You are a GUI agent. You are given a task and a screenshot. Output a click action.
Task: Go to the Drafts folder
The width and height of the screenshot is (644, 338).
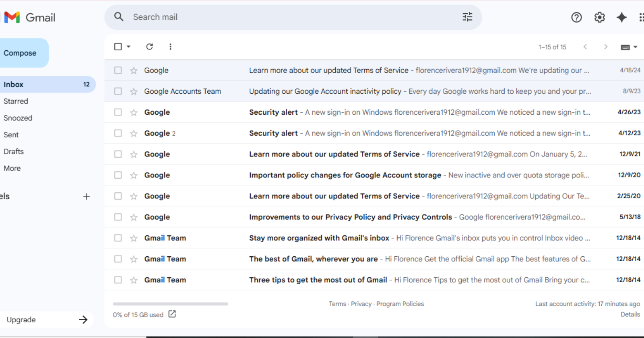coord(14,151)
